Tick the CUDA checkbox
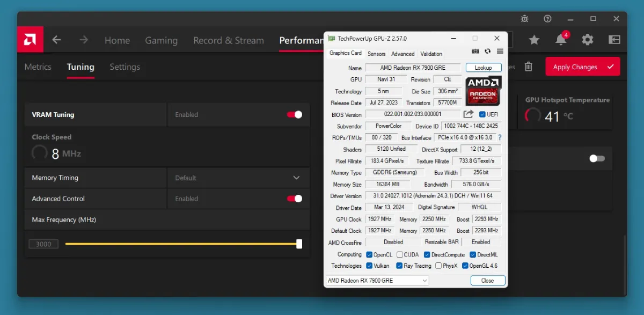The height and width of the screenshot is (315, 644). click(x=400, y=255)
